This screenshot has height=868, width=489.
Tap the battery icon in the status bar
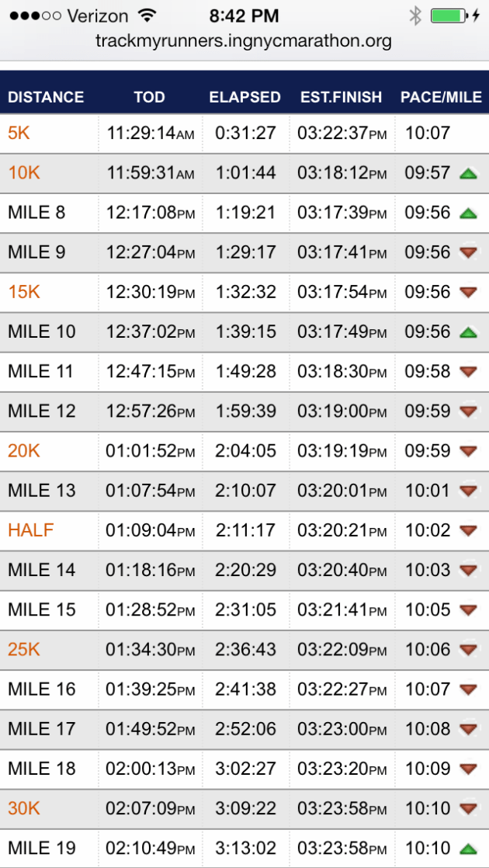(x=449, y=16)
